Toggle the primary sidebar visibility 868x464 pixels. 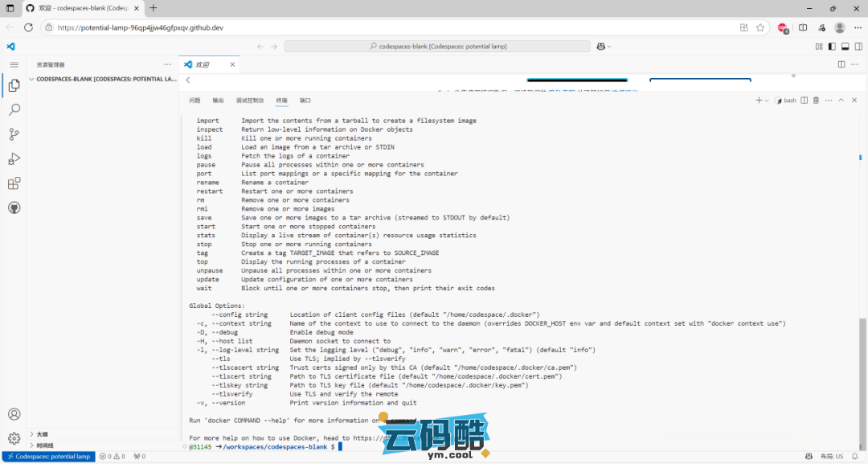point(831,47)
